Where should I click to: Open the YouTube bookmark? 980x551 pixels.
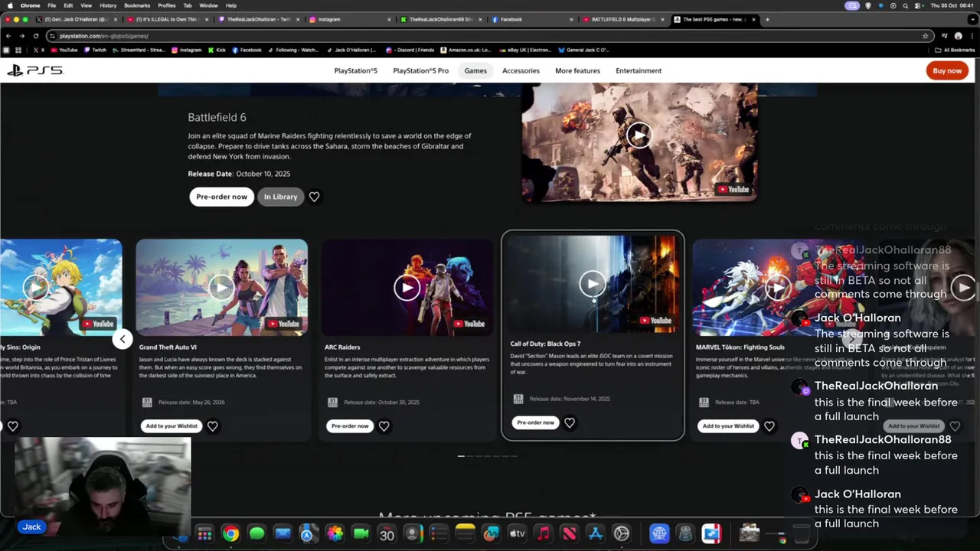(x=64, y=50)
